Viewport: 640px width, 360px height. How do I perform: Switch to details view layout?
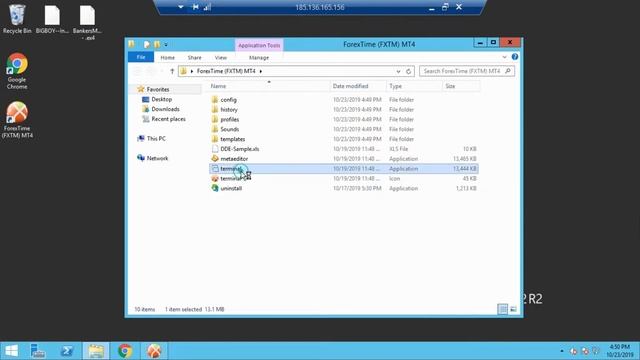(502, 309)
